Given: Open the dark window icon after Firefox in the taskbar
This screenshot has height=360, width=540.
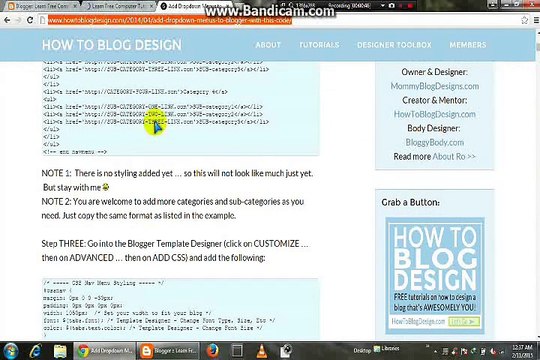Looking at the screenshot, I should click(237, 351).
